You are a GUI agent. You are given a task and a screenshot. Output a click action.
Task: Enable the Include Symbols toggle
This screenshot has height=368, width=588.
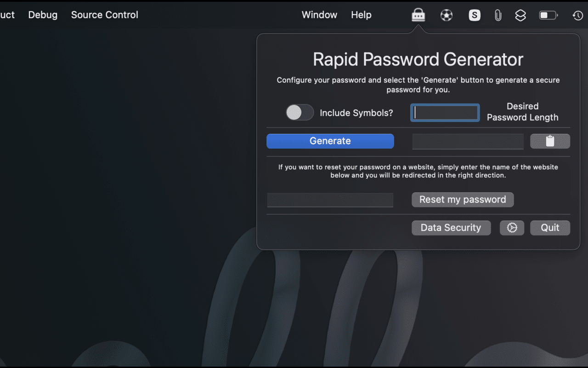(300, 113)
